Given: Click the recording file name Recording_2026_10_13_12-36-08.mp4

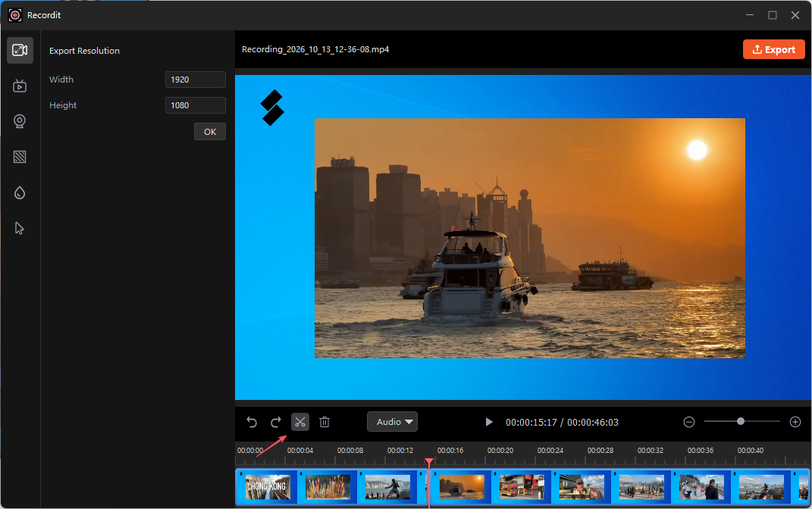Looking at the screenshot, I should [315, 49].
